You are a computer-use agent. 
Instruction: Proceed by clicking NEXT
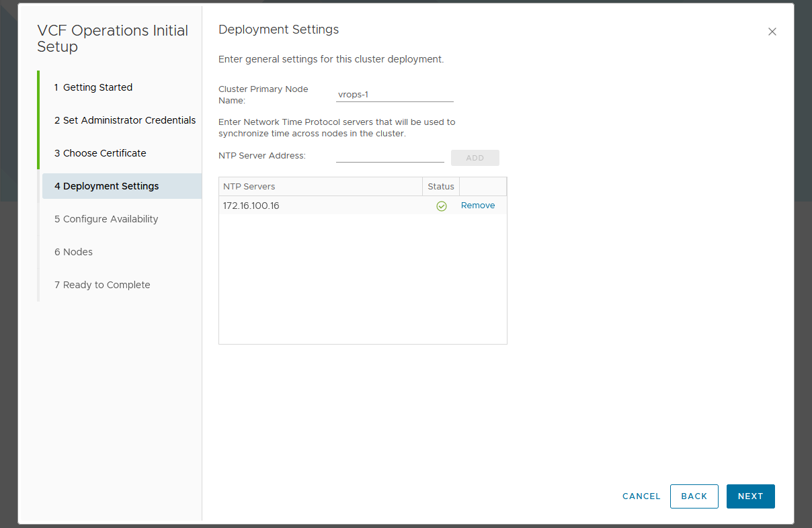point(750,496)
